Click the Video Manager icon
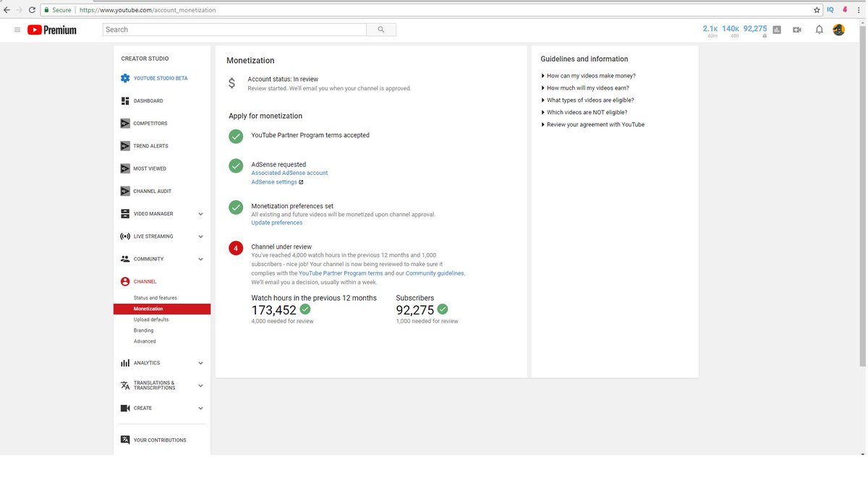 pos(125,214)
